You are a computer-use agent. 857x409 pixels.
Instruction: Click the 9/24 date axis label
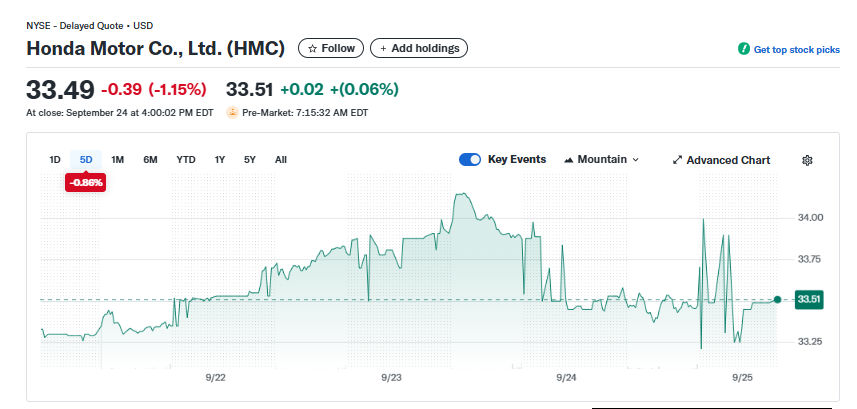(567, 378)
